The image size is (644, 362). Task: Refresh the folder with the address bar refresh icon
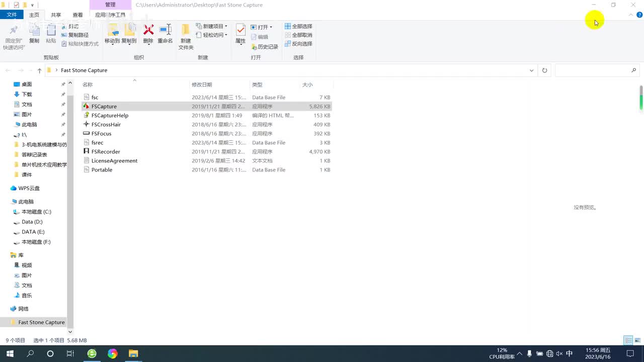click(544, 70)
